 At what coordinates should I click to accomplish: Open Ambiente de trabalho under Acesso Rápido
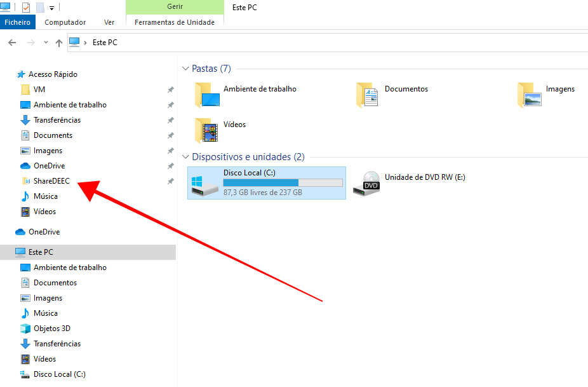coord(70,105)
